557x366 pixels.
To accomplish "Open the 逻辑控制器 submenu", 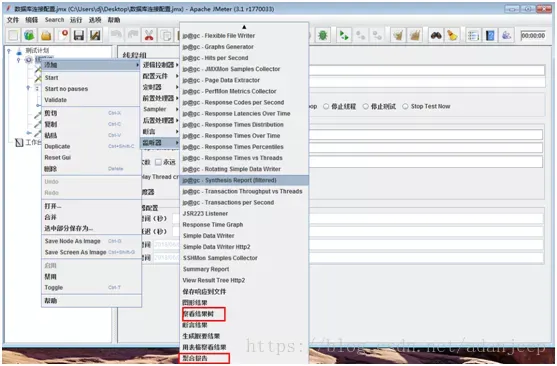I will pos(160,65).
